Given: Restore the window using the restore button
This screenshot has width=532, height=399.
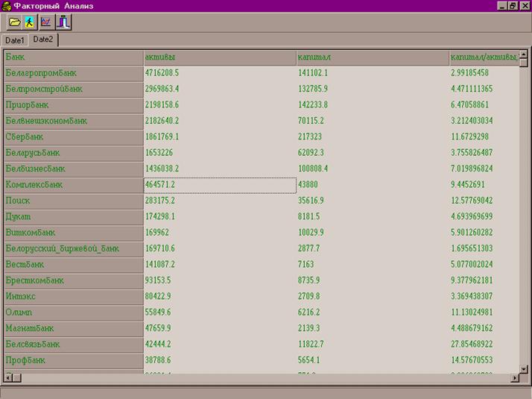Looking at the screenshot, I should pyautogui.click(x=512, y=6).
